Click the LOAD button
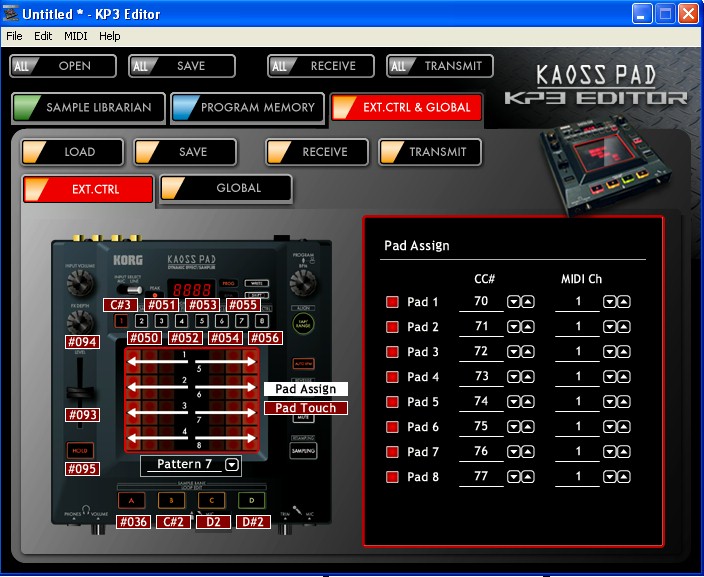 click(72, 152)
